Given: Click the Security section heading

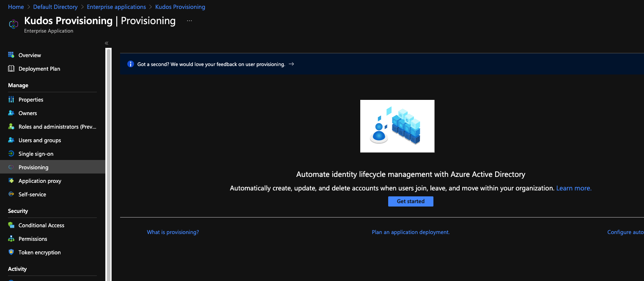Looking at the screenshot, I should (x=18, y=211).
